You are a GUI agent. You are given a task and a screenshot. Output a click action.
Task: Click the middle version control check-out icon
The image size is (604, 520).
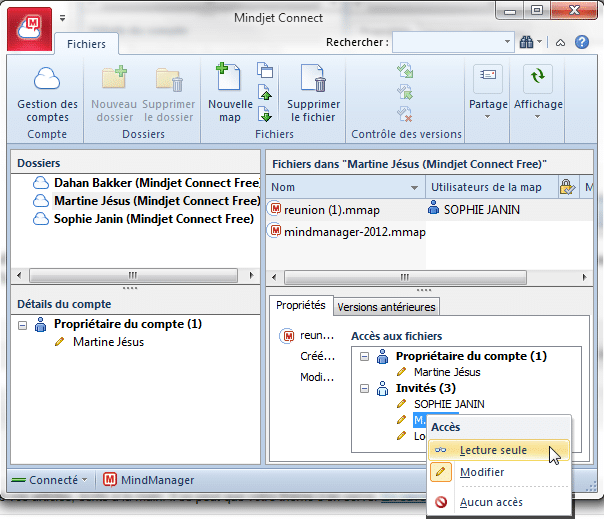point(405,92)
